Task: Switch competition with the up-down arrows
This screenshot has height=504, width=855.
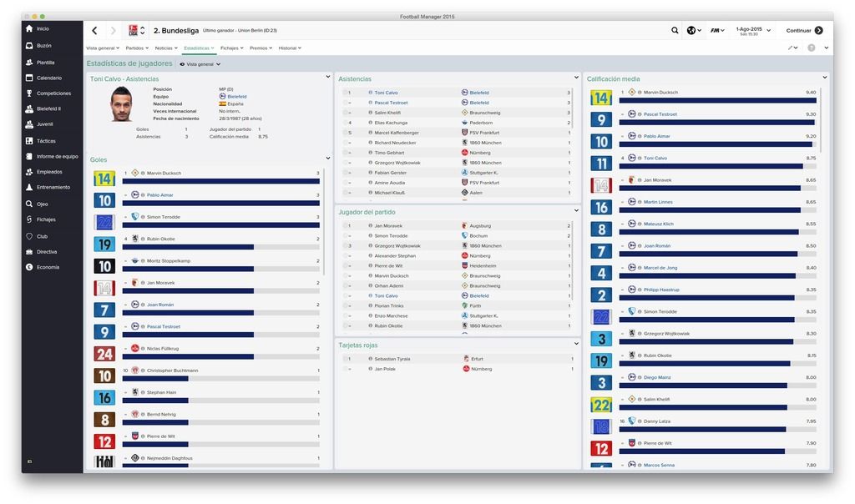Action: click(143, 31)
